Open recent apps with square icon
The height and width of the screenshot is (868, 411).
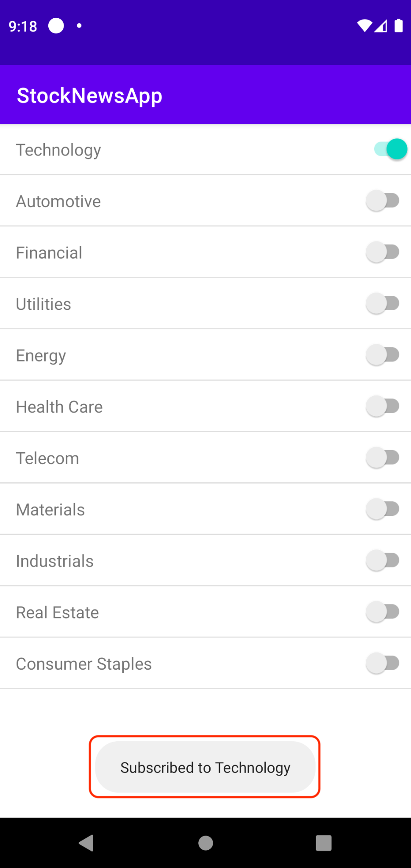pos(324,843)
